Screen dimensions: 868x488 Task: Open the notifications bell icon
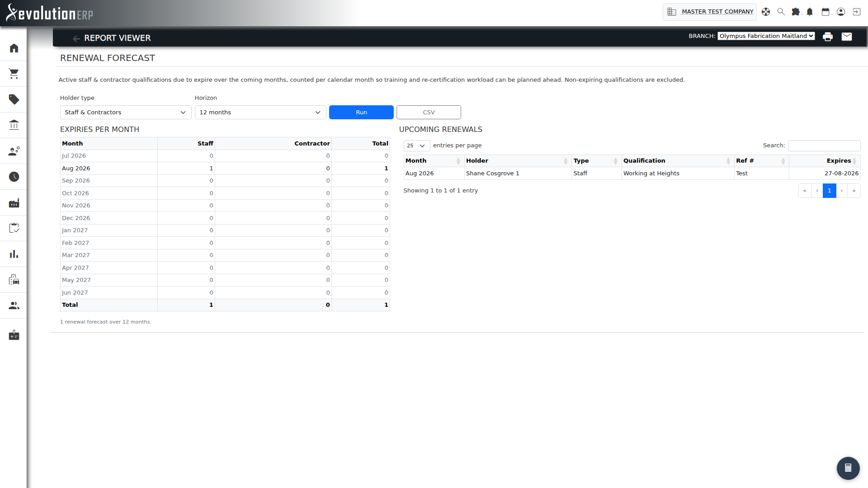[x=810, y=12]
